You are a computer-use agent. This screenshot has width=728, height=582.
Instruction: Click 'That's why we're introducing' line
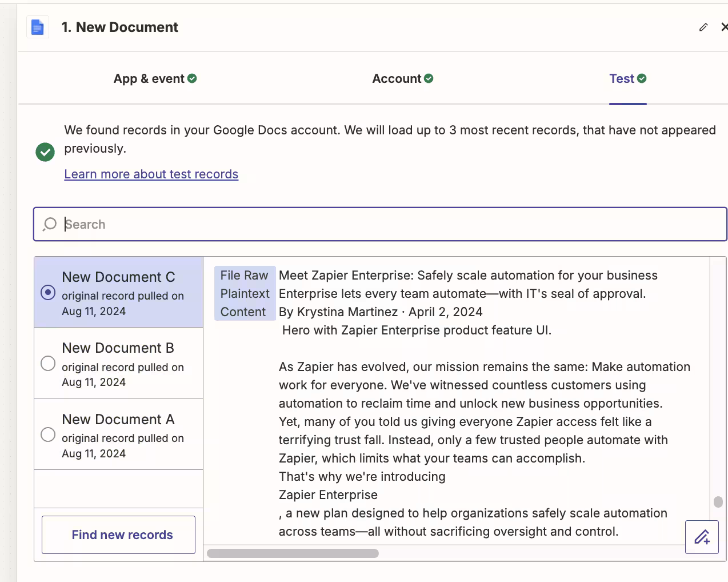point(362,476)
